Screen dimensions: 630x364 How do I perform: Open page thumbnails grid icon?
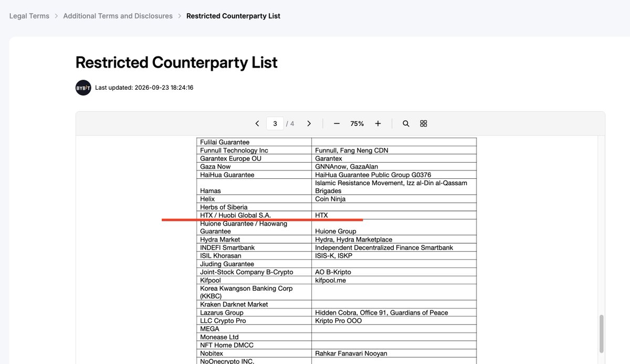point(424,124)
